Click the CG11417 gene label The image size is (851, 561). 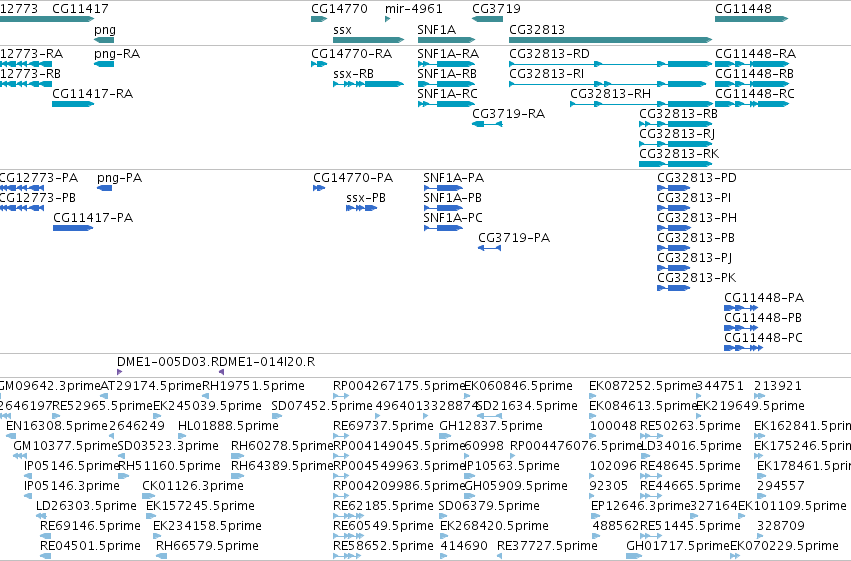[x=80, y=9]
